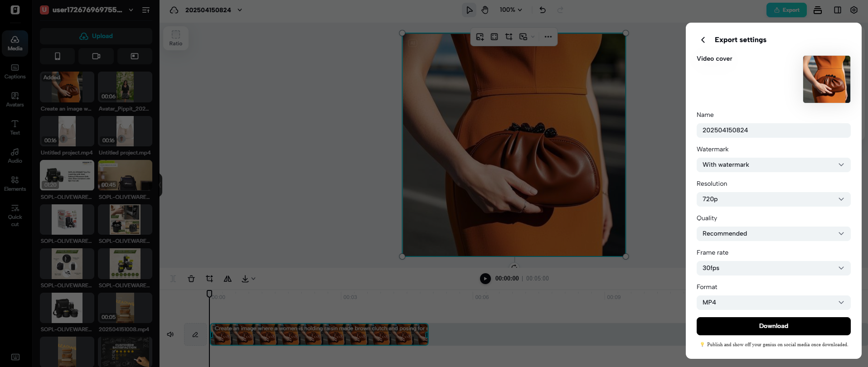The height and width of the screenshot is (367, 868).
Task: Click the app logo icon
Action: pyautogui.click(x=15, y=10)
